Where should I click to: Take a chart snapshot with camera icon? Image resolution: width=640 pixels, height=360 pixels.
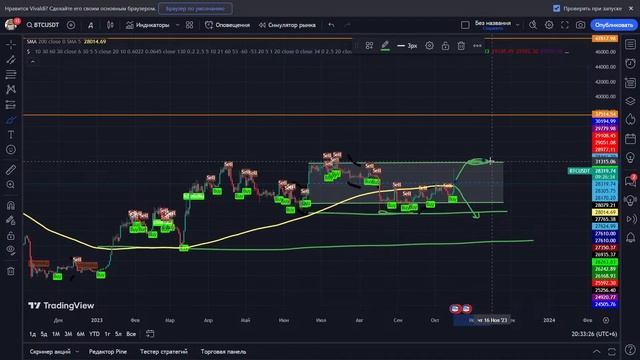pos(580,25)
